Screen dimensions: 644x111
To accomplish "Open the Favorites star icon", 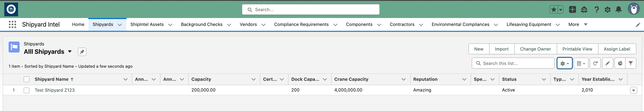I will (554, 10).
